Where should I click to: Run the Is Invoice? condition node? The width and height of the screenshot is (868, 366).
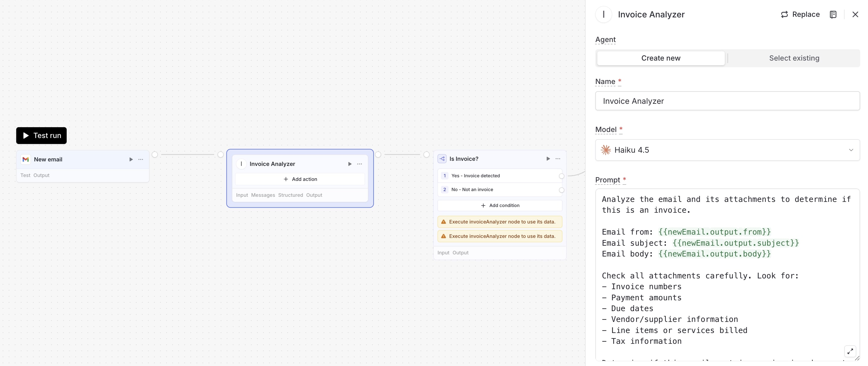pos(548,159)
